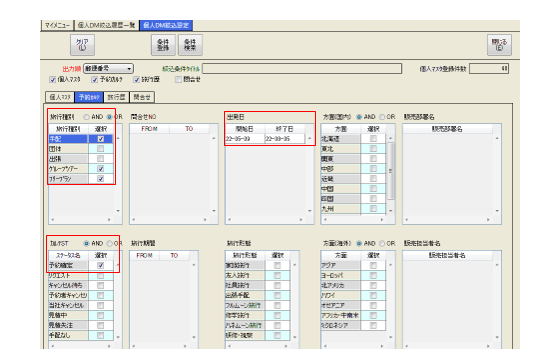
Task: Select OR radio for 方面(海外)
Action: tap(382, 244)
